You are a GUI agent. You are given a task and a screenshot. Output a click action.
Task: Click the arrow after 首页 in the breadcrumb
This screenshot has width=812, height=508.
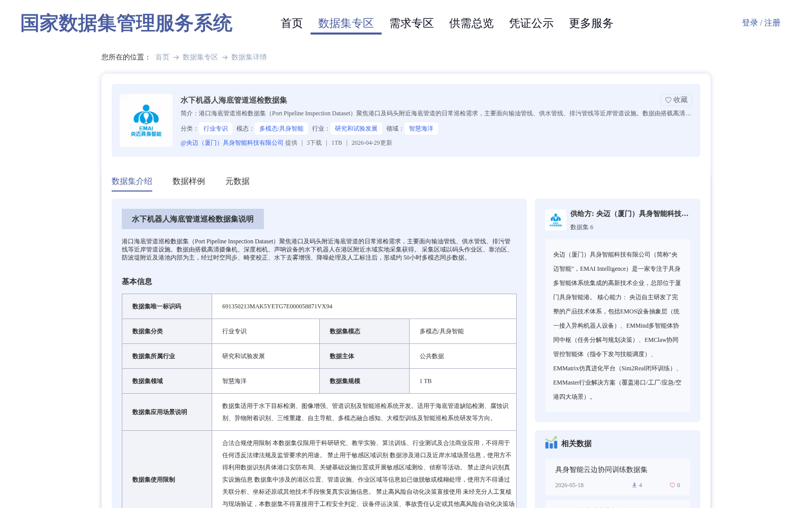(x=176, y=57)
